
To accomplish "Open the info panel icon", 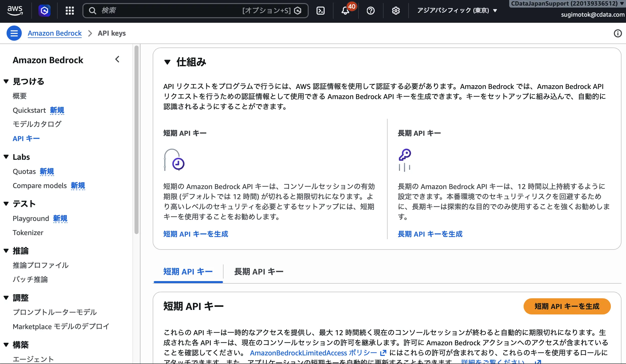I will (x=618, y=33).
